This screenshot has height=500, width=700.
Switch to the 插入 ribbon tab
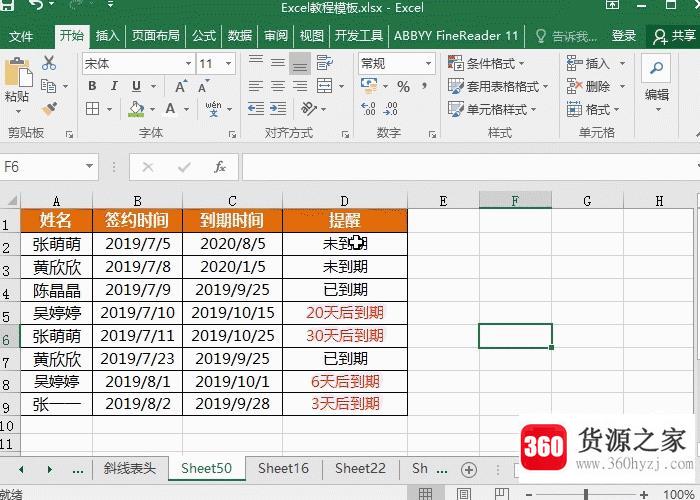coord(107,36)
